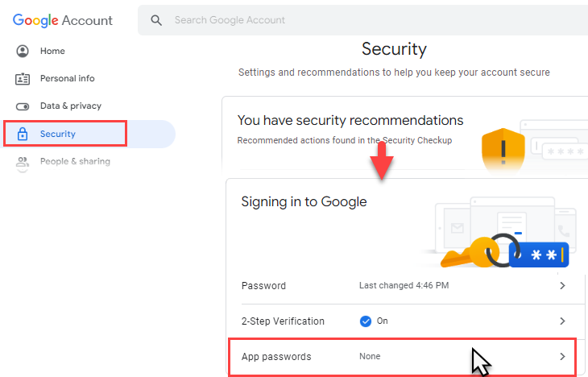Click the blue 2-Step Verification checkmark
Viewport: 588px width, 377px height.
(365, 321)
